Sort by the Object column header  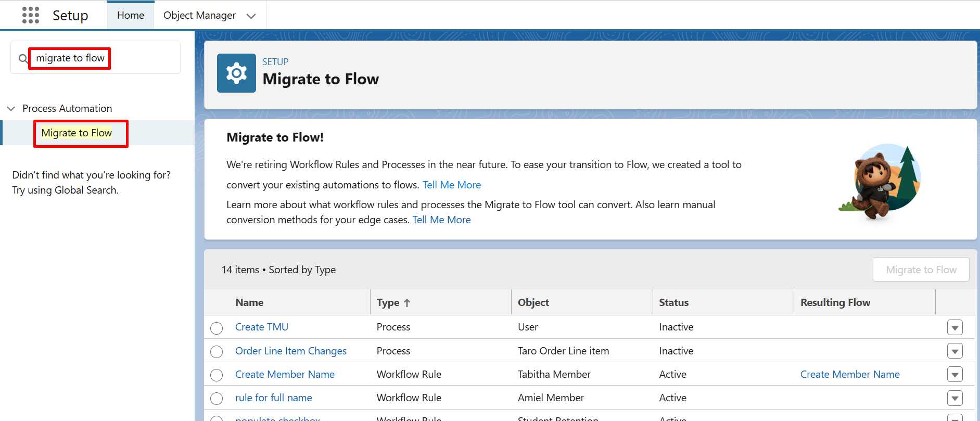coord(533,302)
